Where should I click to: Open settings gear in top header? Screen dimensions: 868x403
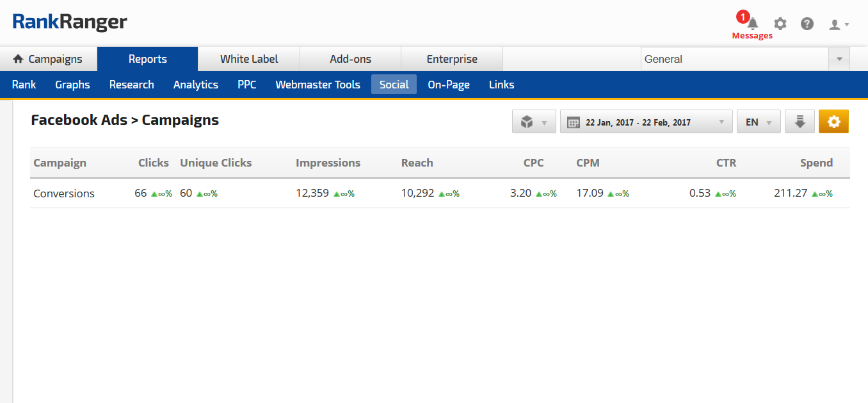click(780, 24)
